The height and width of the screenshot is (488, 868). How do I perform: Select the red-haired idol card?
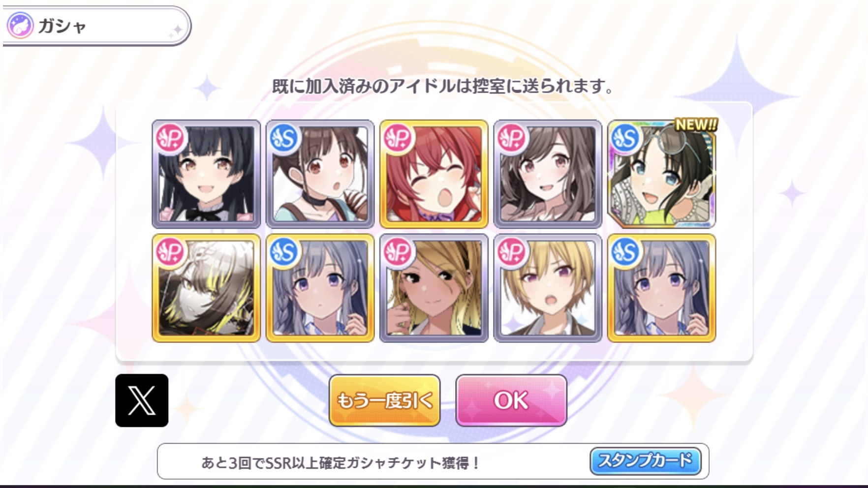coord(434,174)
